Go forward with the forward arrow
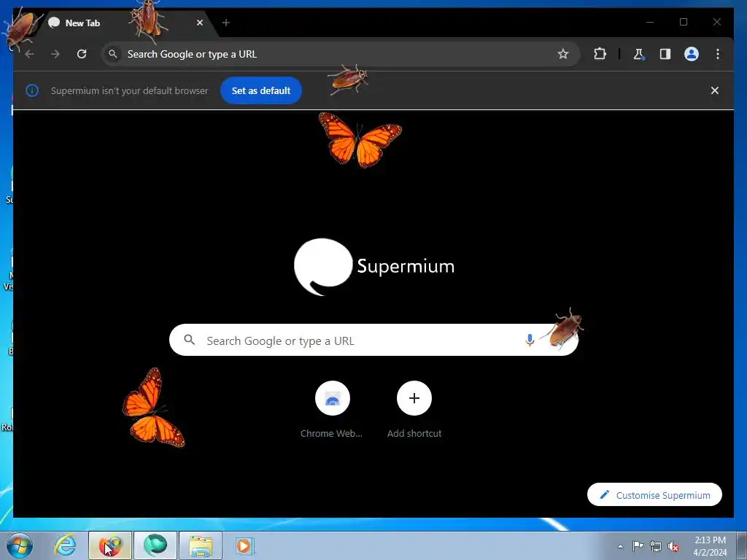The image size is (747, 560). pos(55,54)
